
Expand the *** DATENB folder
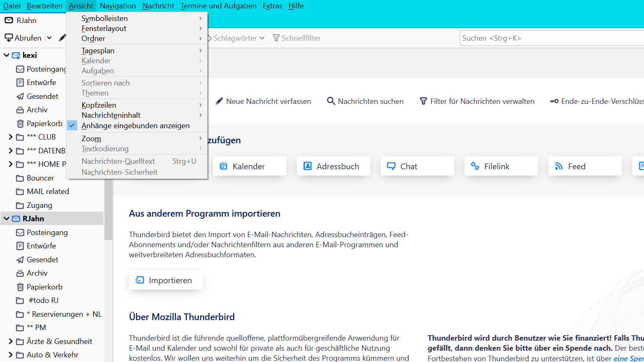pos(11,151)
